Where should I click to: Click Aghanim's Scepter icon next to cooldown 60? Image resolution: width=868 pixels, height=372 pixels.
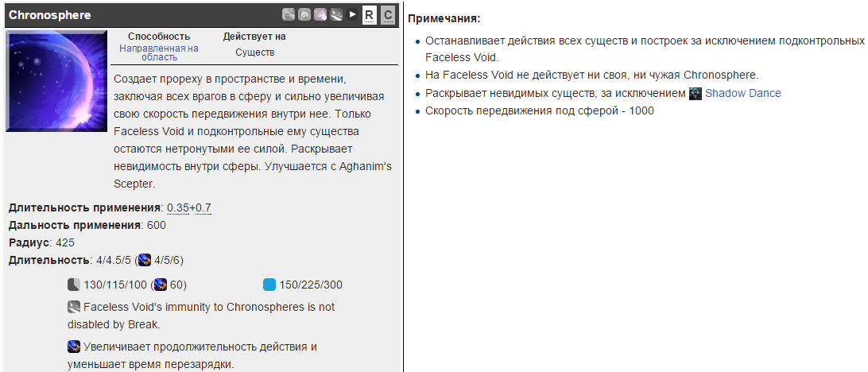coord(161,285)
